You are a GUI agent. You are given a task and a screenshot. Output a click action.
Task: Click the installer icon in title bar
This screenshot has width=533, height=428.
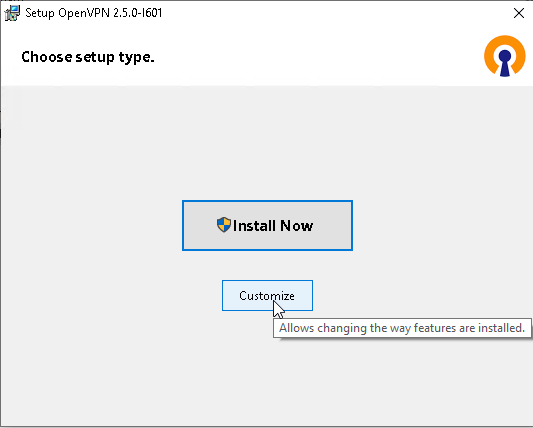point(12,13)
